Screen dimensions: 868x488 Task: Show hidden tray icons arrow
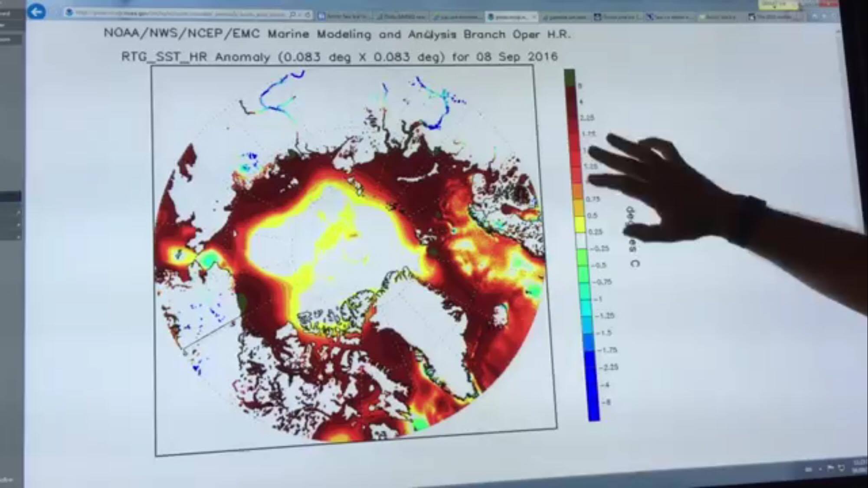(x=820, y=469)
